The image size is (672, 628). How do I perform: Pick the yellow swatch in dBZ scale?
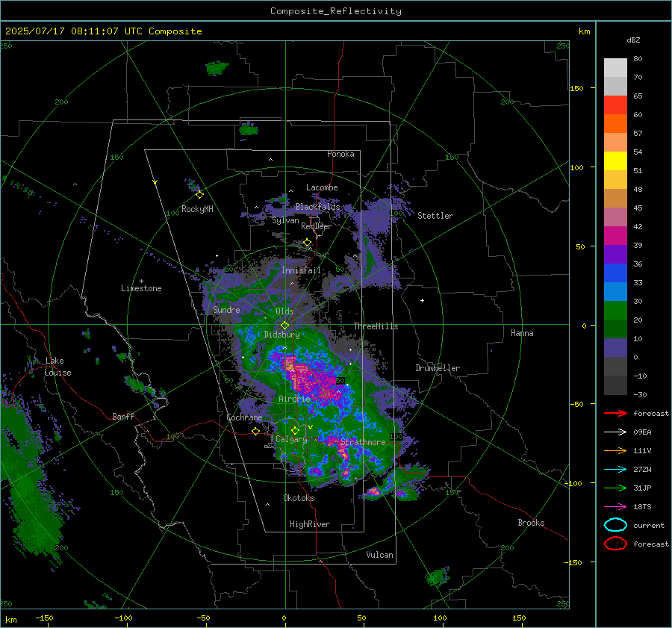coord(615,161)
